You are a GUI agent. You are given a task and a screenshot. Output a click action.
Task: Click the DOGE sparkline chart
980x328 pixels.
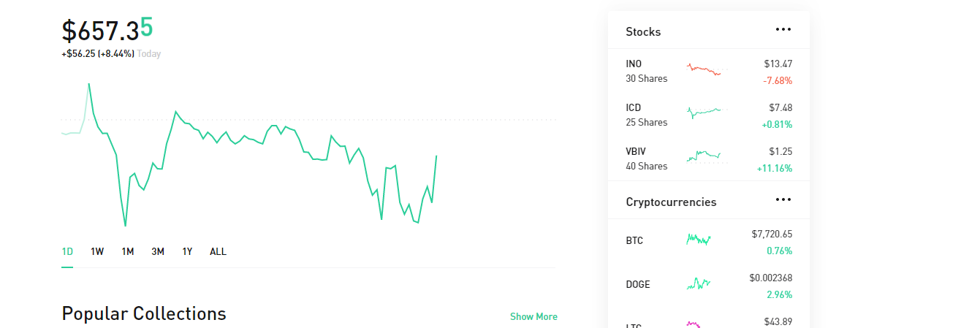click(x=699, y=283)
